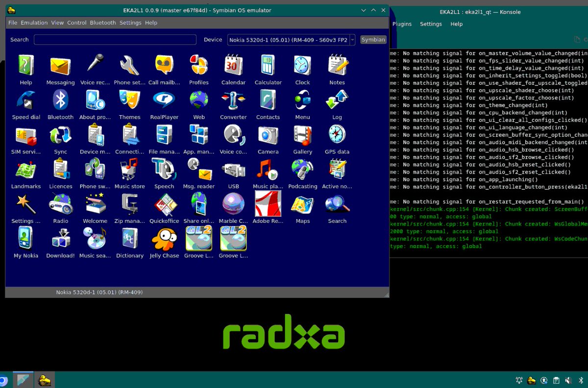The height and width of the screenshot is (388, 588).
Task: Click the tank icon in taskbar
Action: (x=45, y=380)
